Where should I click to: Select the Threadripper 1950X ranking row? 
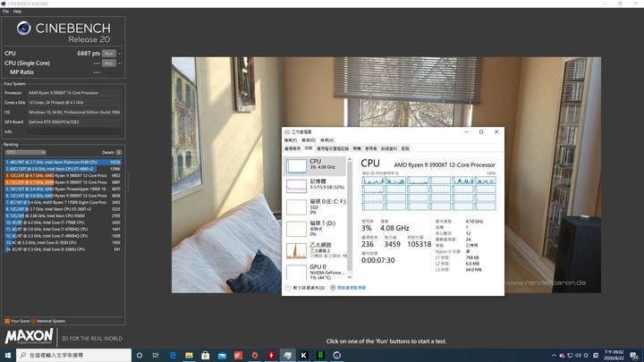point(64,189)
